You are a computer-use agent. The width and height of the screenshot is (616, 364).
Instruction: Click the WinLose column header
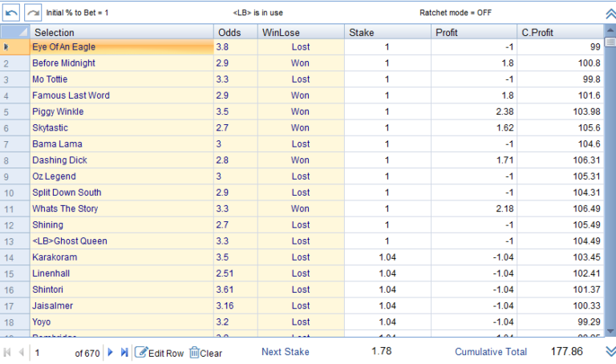pos(300,32)
